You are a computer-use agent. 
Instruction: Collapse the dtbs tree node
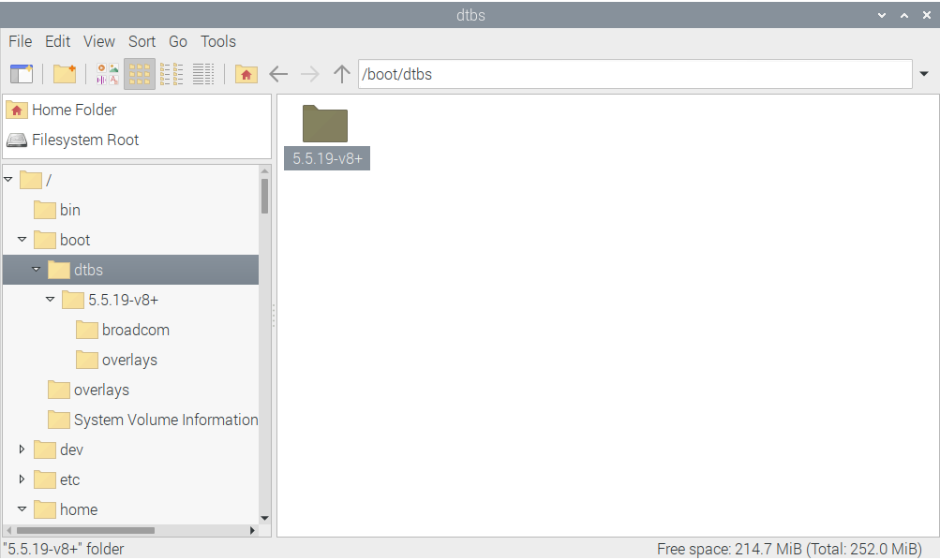37,270
